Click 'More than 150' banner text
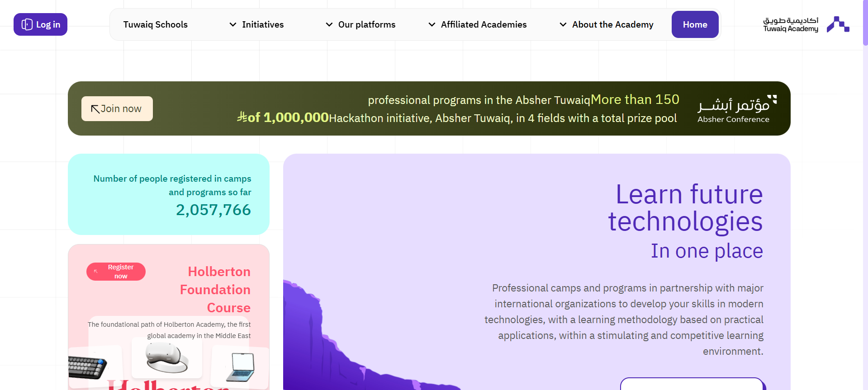Image resolution: width=868 pixels, height=390 pixels. pyautogui.click(x=635, y=99)
